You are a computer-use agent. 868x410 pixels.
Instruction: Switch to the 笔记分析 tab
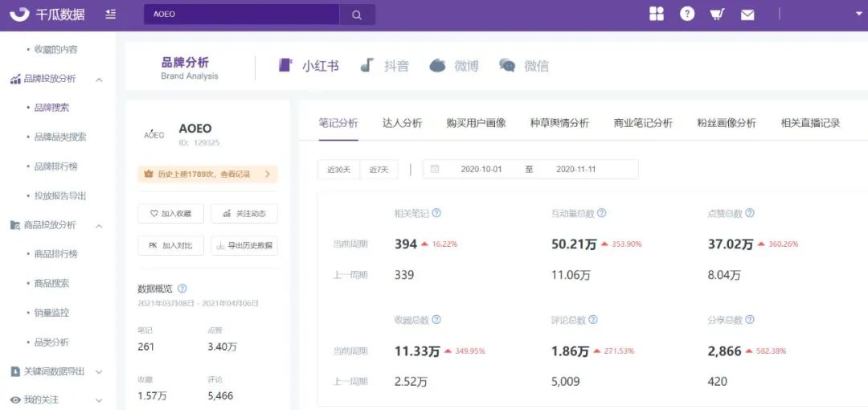[338, 123]
